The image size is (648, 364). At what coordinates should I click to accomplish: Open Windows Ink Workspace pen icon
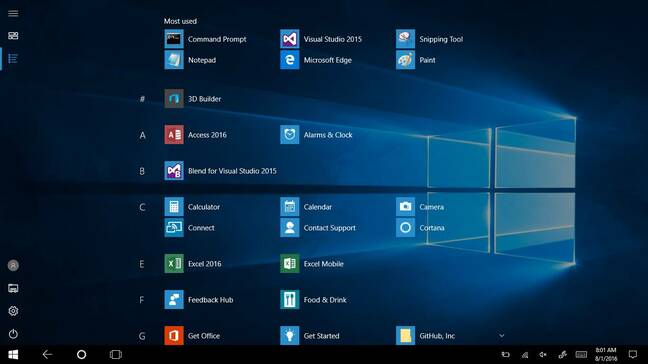(562, 354)
